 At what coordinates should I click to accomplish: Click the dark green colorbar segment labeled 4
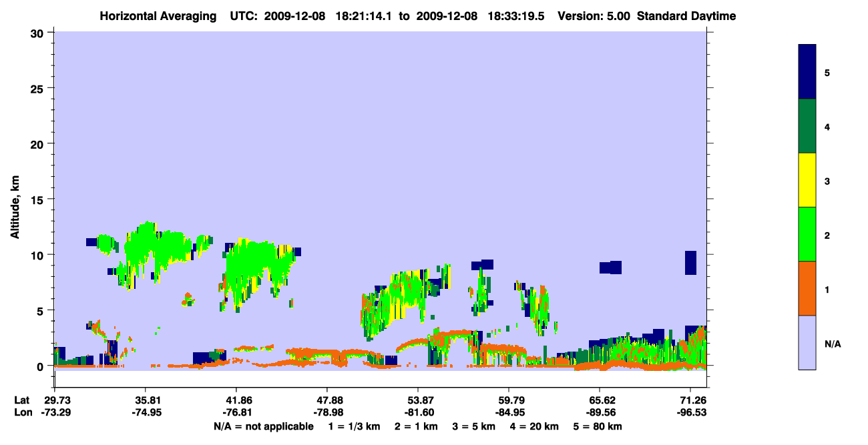(x=807, y=126)
